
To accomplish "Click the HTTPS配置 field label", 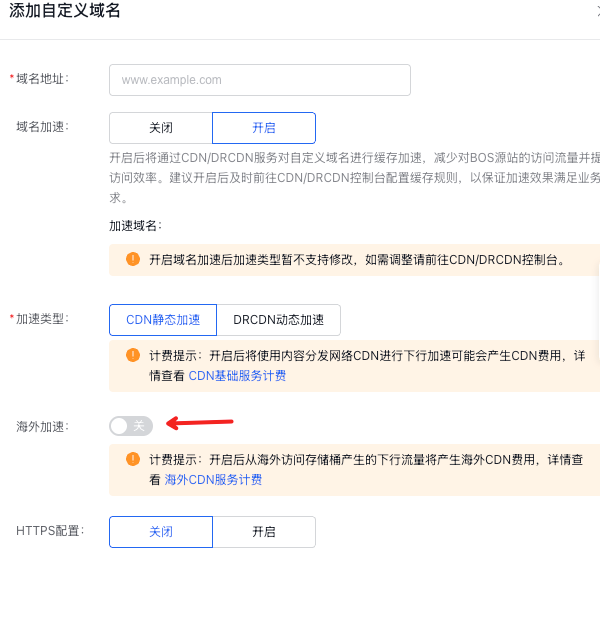I will 50,530.
